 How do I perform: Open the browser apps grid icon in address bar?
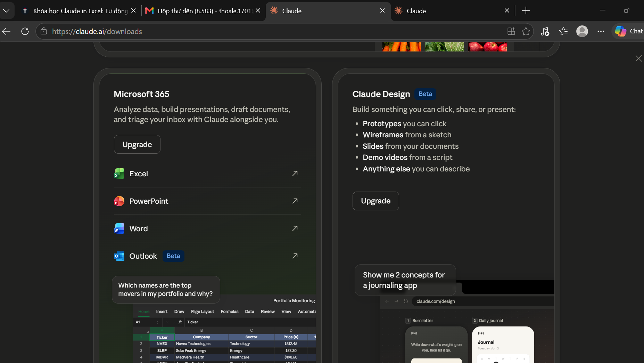pos(511,31)
